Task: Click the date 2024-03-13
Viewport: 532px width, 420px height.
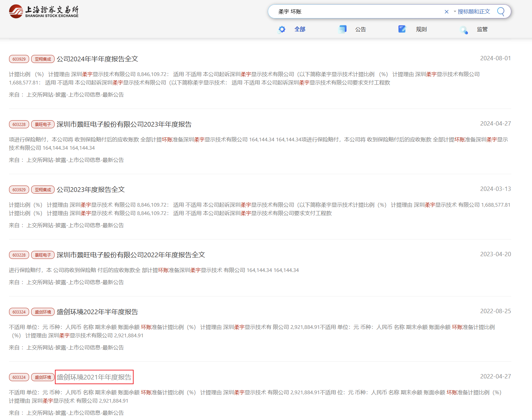Action: pyautogui.click(x=496, y=189)
